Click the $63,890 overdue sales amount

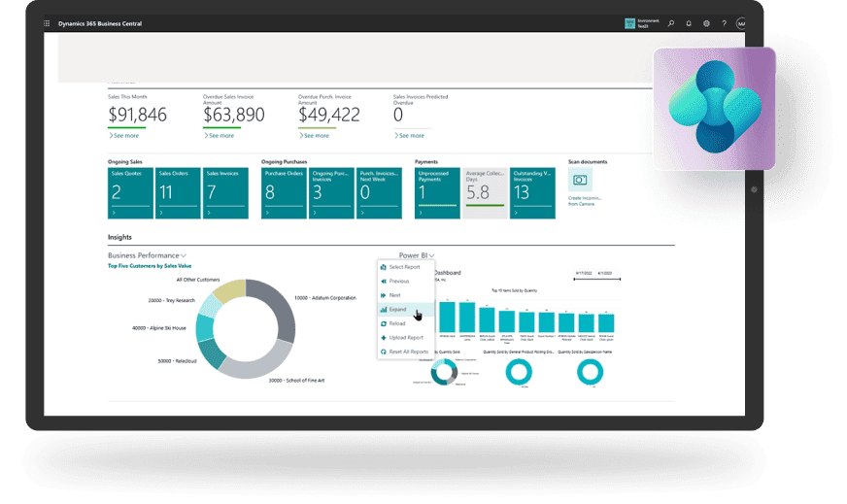pyautogui.click(x=233, y=115)
